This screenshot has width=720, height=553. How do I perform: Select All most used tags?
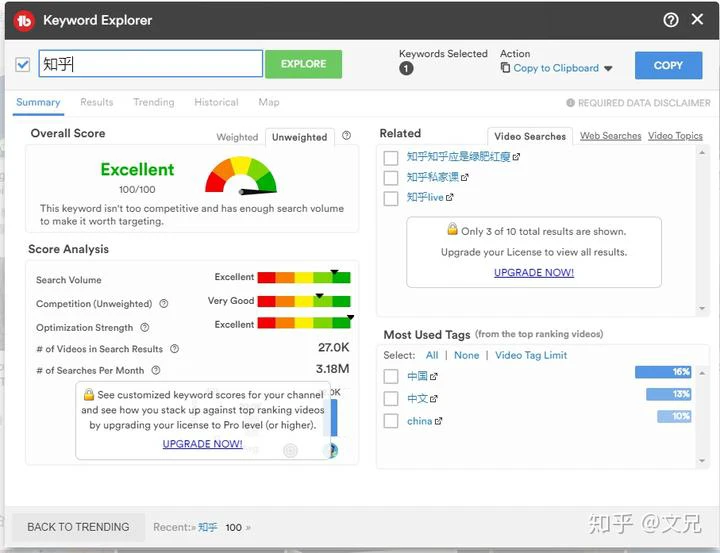[432, 355]
